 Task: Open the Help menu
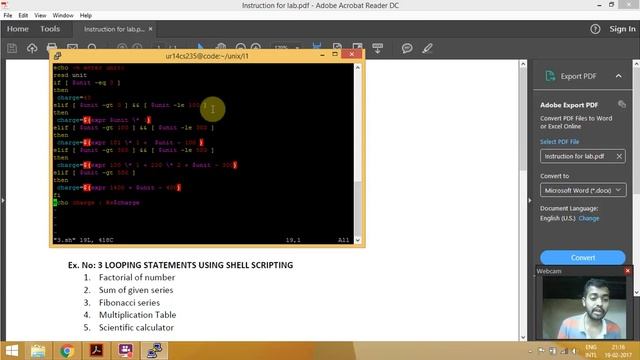point(86,15)
